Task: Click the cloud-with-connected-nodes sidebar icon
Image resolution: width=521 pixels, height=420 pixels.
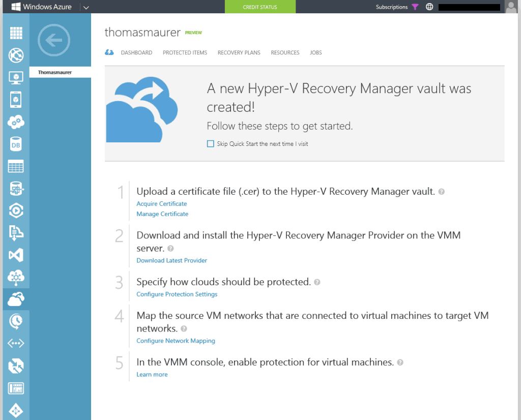Action: point(16,277)
